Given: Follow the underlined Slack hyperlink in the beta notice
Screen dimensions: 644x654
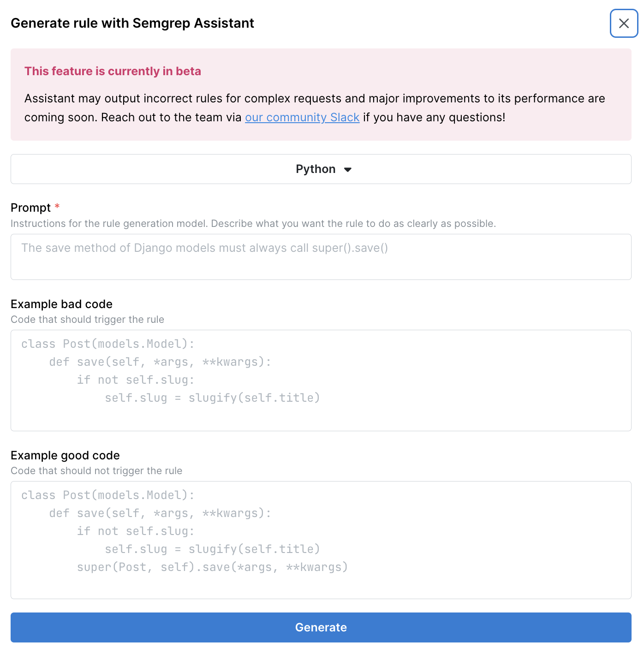Looking at the screenshot, I should (302, 118).
